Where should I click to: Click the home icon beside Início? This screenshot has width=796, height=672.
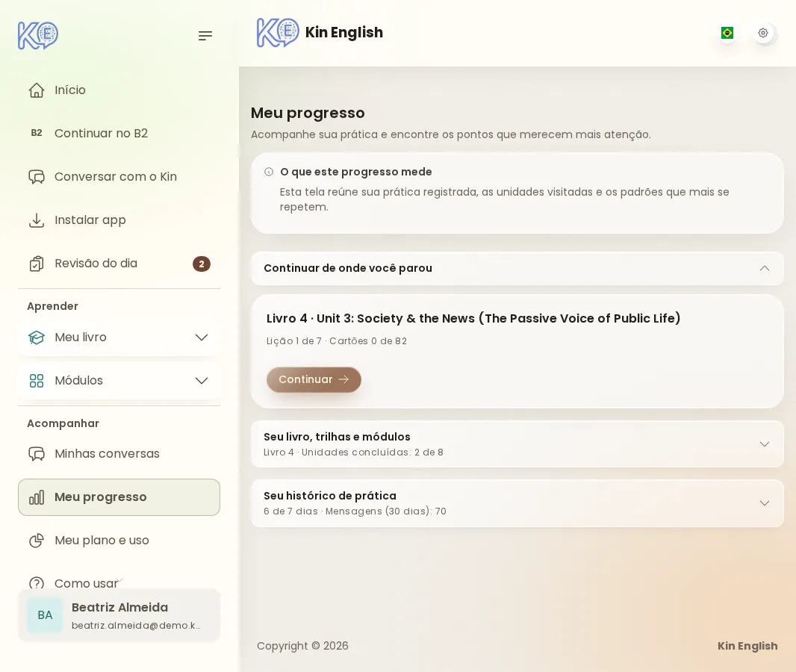[37, 90]
